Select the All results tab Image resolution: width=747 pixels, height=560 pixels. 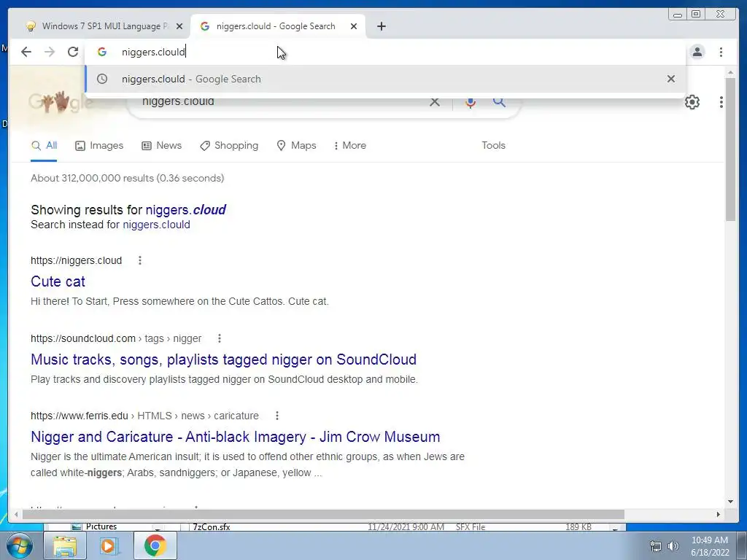click(x=44, y=146)
